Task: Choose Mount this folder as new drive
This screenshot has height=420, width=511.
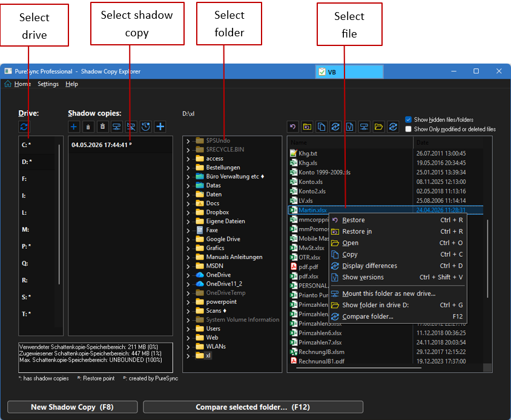Action: point(397,294)
